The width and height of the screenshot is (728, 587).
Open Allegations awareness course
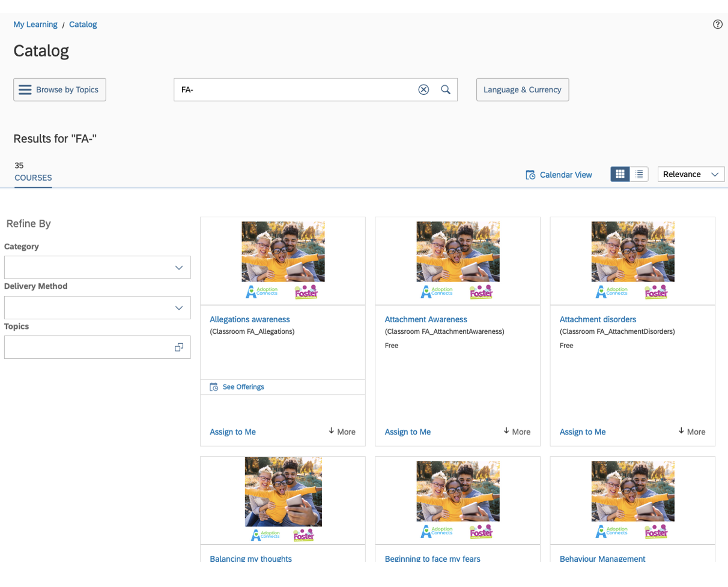pos(250,319)
